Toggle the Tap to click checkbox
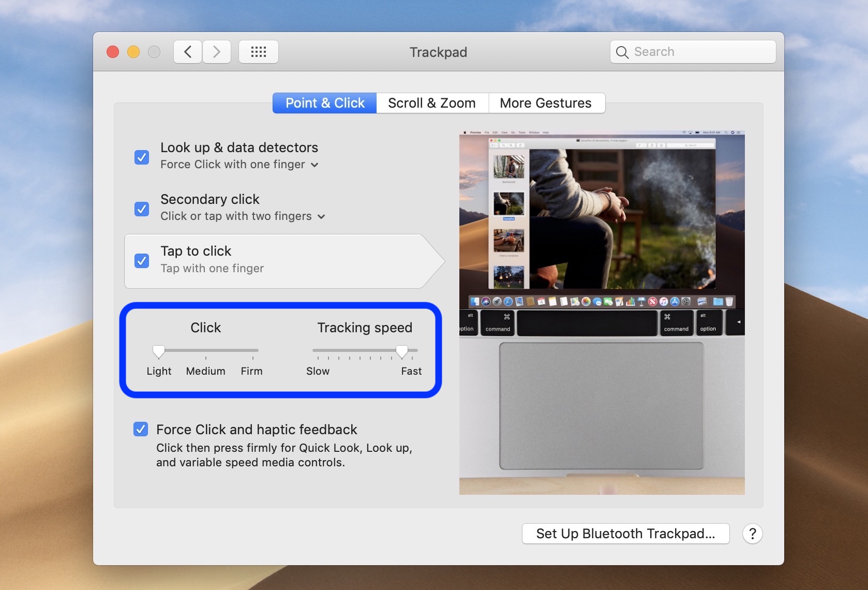Screen dimensions: 868x590 [142, 261]
